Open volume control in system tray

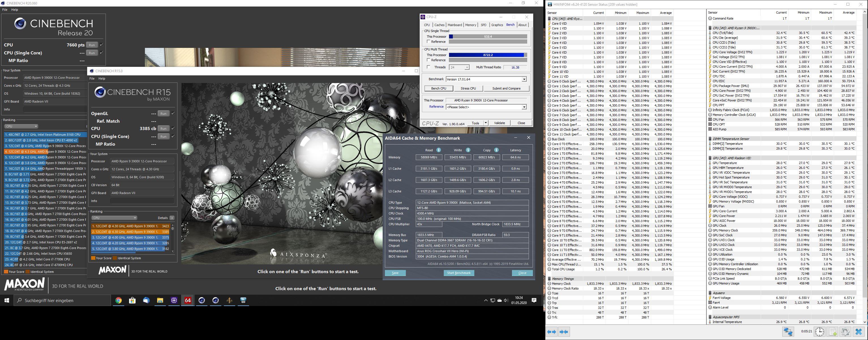click(506, 300)
